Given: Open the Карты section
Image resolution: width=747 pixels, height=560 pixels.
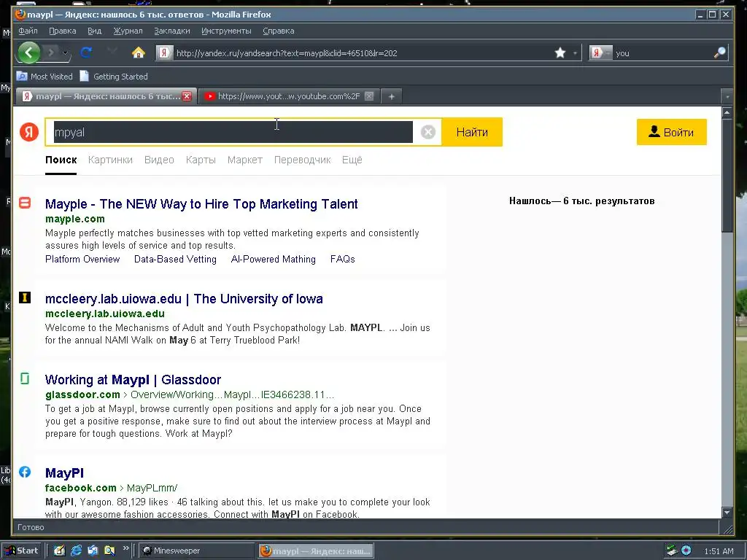Looking at the screenshot, I should pyautogui.click(x=201, y=160).
